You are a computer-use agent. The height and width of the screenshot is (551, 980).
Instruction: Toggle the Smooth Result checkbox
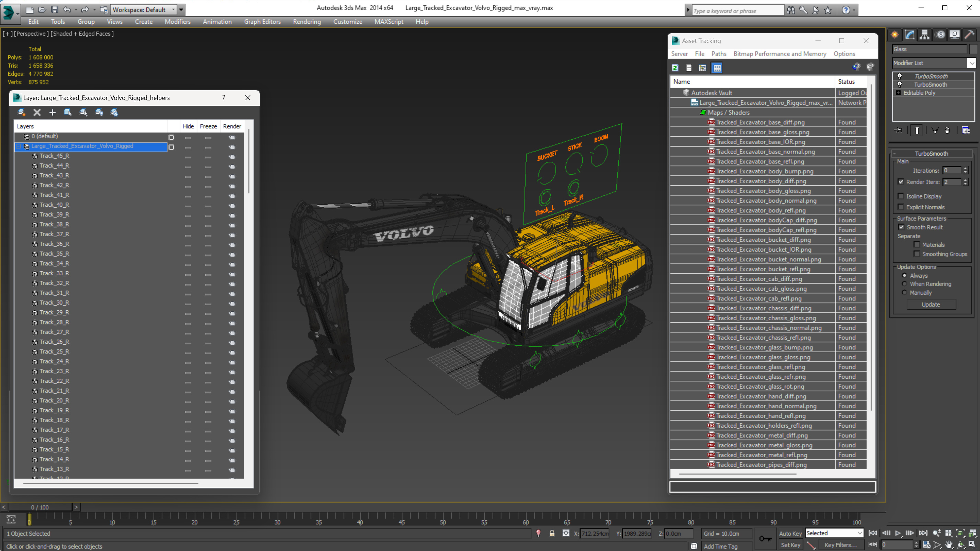pos(901,227)
